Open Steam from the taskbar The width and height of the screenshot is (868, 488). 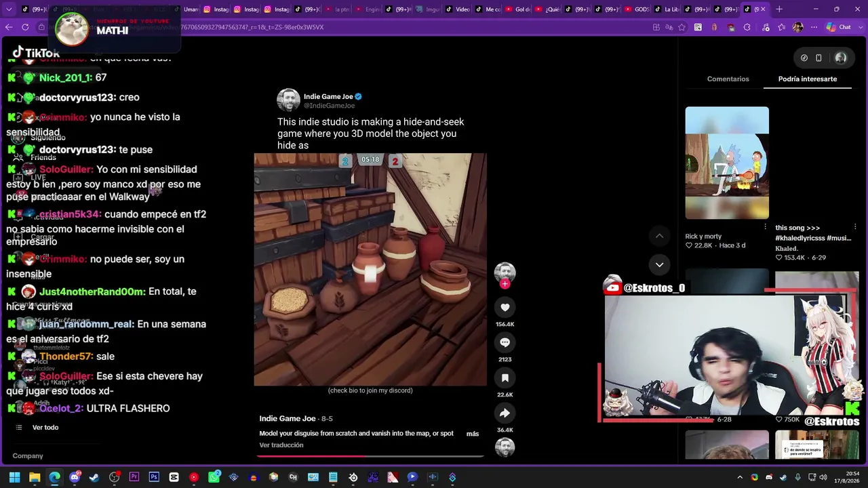[x=94, y=477]
